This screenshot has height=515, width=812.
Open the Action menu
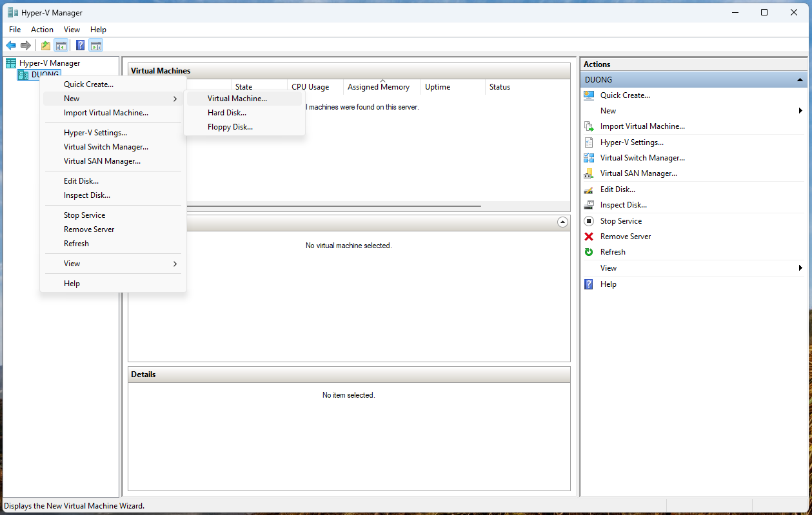click(43, 30)
